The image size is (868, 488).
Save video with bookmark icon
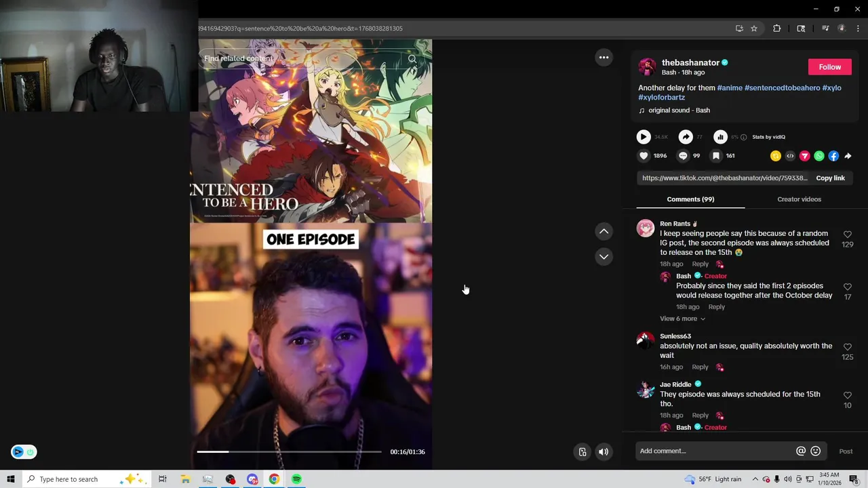click(x=715, y=156)
